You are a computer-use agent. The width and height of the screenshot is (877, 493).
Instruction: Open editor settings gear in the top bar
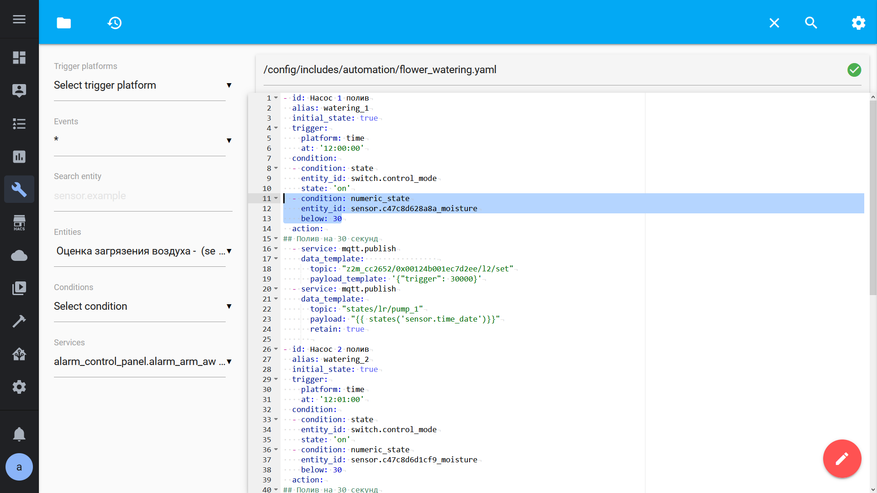[858, 23]
